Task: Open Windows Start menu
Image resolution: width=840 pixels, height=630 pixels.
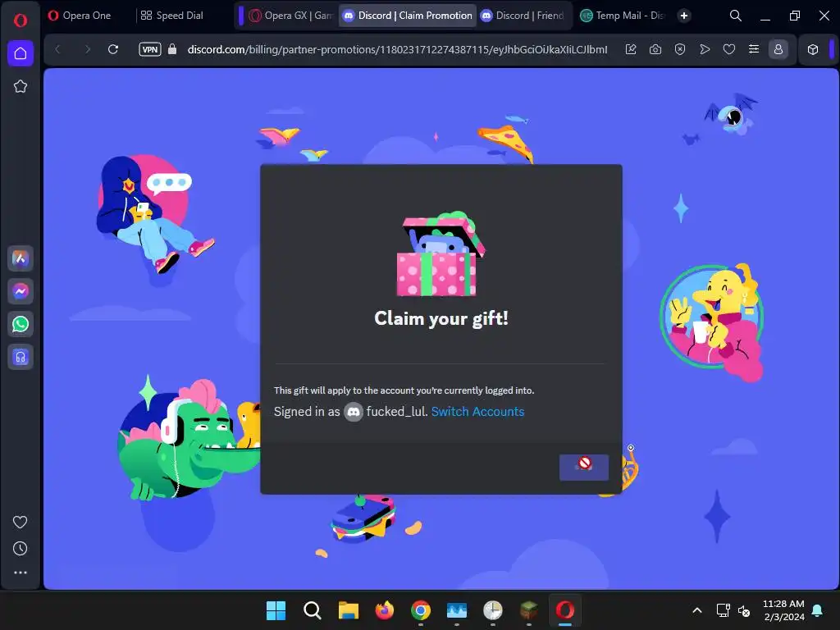Action: 276,610
